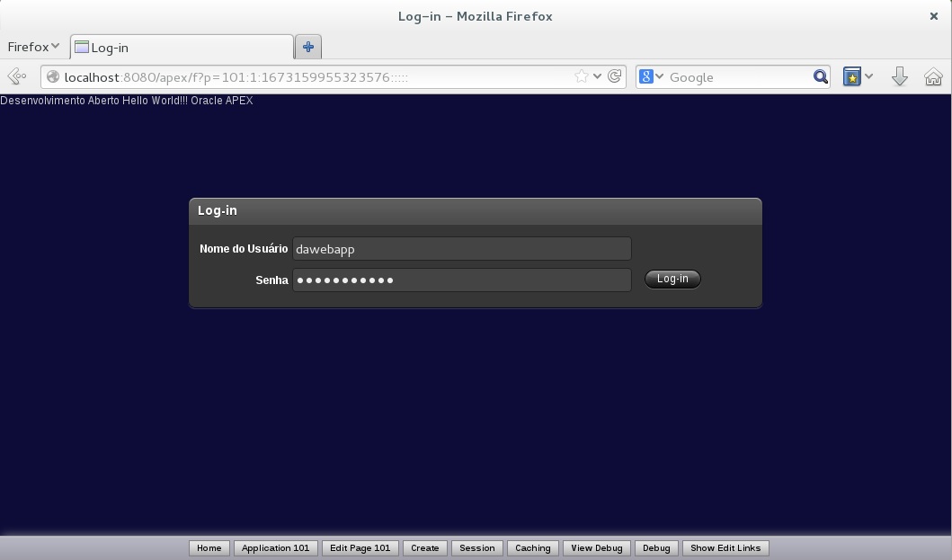The width and height of the screenshot is (952, 560).
Task: Open the bookmarks menu icon
Action: click(852, 77)
